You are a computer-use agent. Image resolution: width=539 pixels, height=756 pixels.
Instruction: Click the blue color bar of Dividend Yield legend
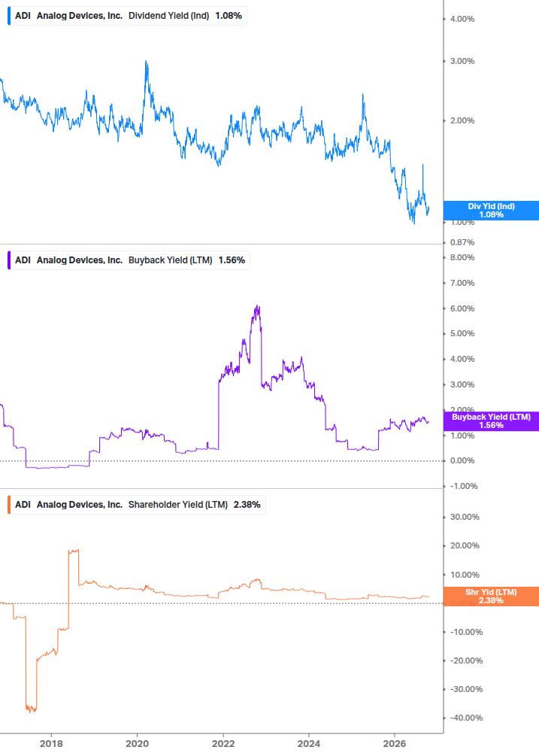9,16
